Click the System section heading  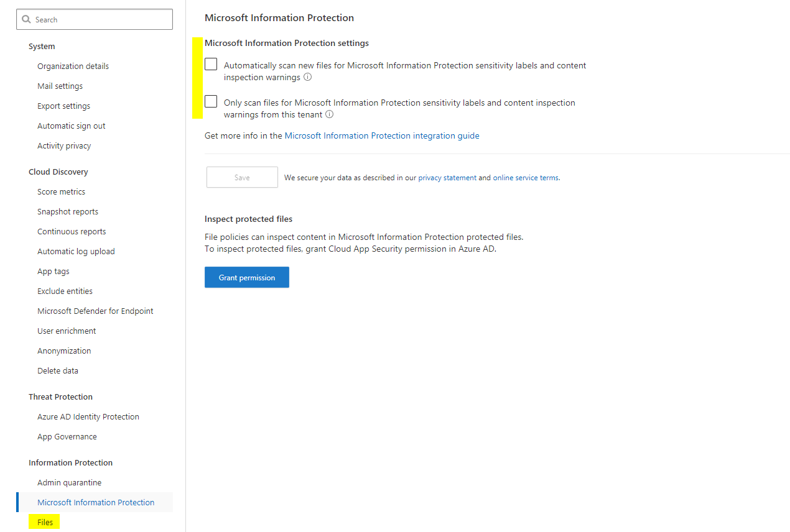click(42, 47)
